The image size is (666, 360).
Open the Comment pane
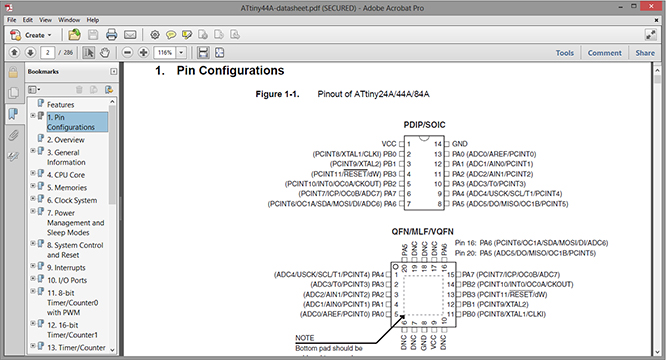604,53
